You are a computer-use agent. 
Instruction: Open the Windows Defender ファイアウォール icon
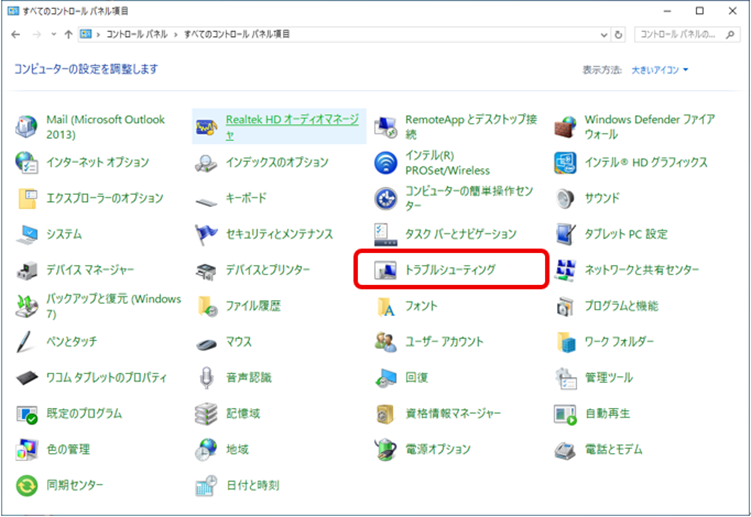(x=566, y=126)
